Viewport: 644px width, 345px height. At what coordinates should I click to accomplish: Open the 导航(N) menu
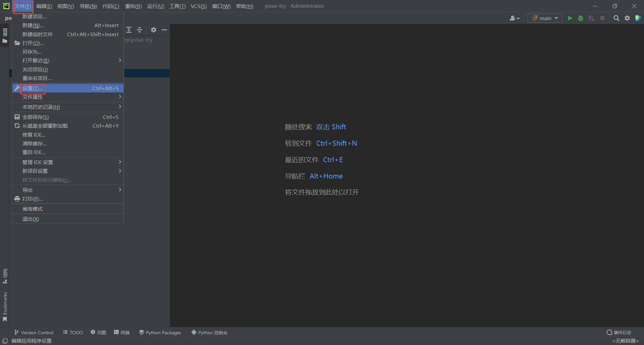[x=88, y=6]
